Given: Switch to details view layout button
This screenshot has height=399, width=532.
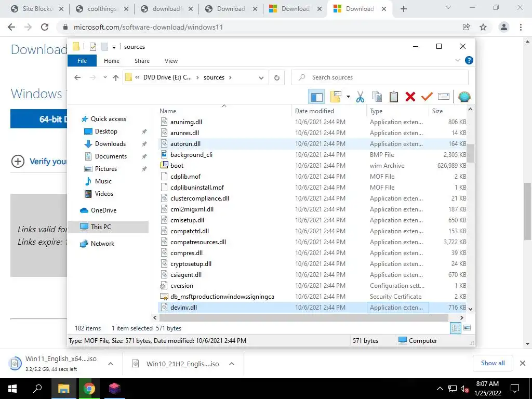Looking at the screenshot, I should (456, 328).
